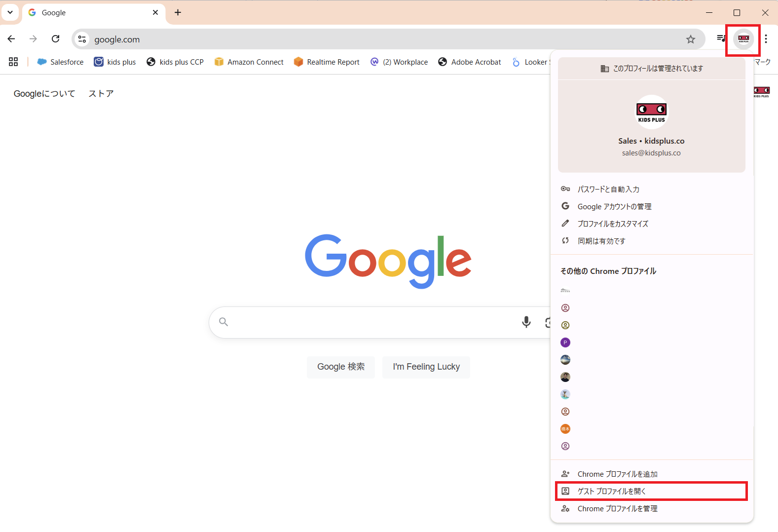778x532 pixels.
Task: Click sales@kidsplus.co email text
Action: click(651, 153)
